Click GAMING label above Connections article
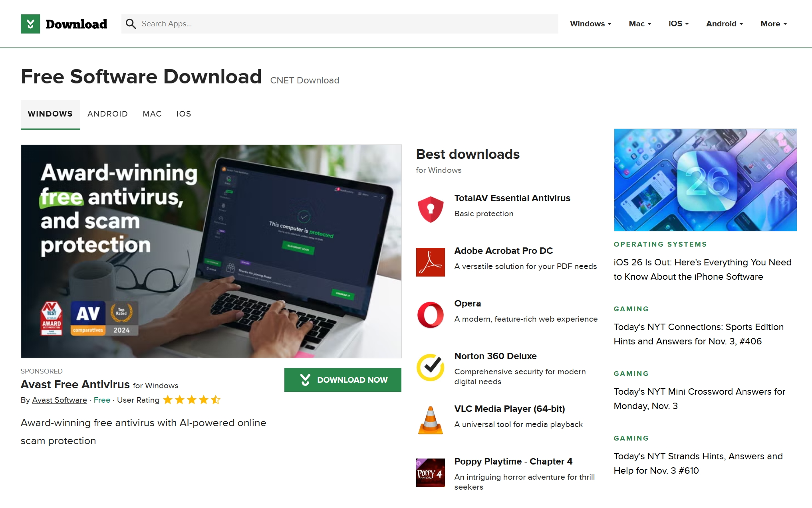812x508 pixels. (631, 309)
